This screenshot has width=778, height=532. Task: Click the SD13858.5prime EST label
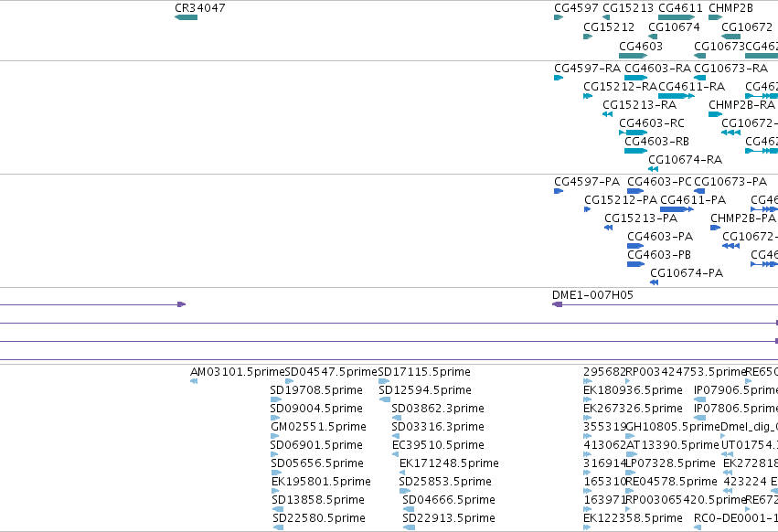[318, 500]
